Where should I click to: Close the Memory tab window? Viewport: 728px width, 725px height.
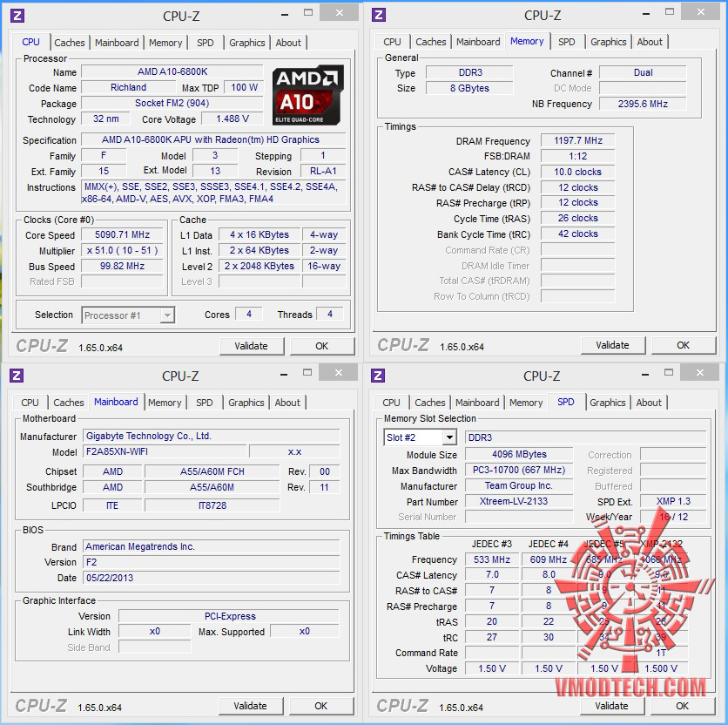coord(701,11)
